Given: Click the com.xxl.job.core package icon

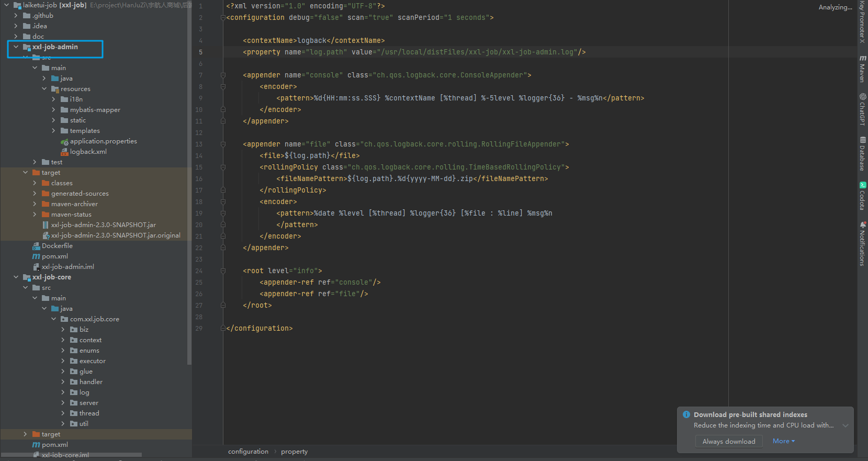Looking at the screenshot, I should 64,319.
